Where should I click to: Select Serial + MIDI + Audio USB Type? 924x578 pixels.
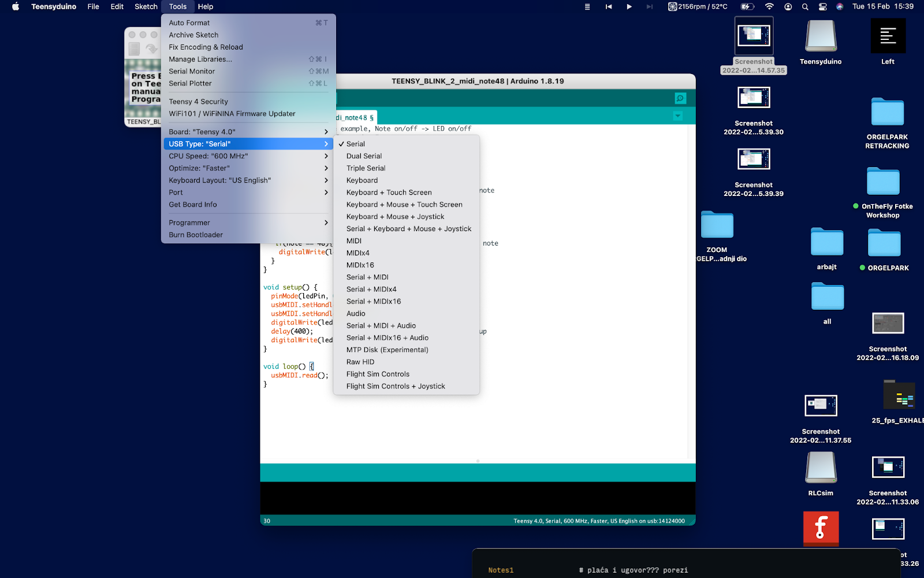[381, 325]
